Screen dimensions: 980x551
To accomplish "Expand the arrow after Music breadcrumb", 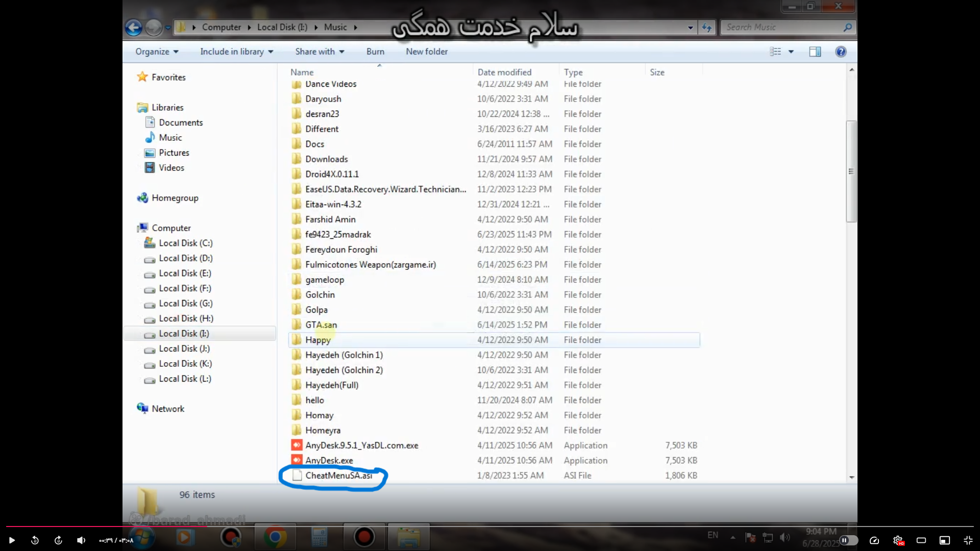I will 355,28.
